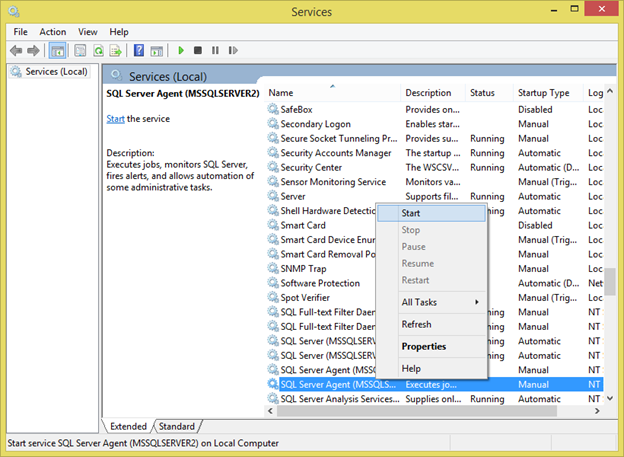Viewport: 624px width, 457px height.
Task: Click the Start the service link
Action: (115, 119)
